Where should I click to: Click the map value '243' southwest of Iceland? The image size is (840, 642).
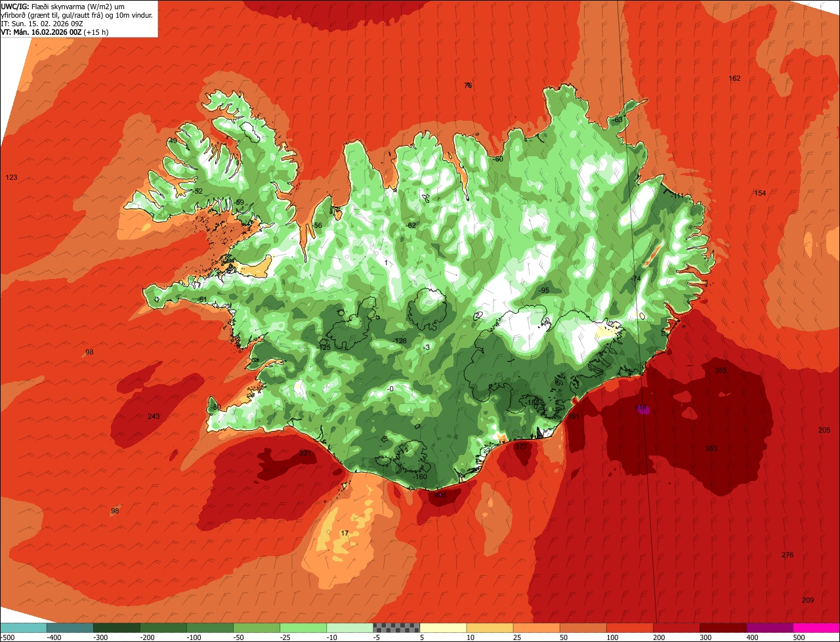(154, 417)
